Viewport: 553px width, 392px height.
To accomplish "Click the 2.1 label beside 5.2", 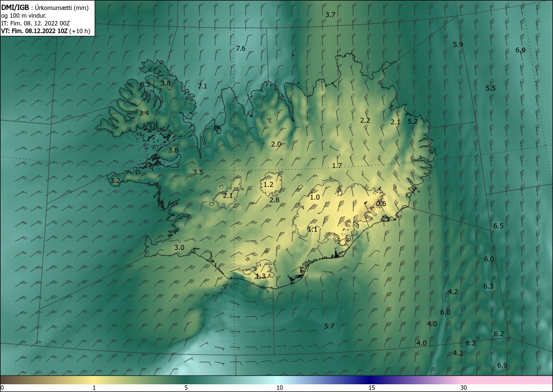I will (x=396, y=122).
